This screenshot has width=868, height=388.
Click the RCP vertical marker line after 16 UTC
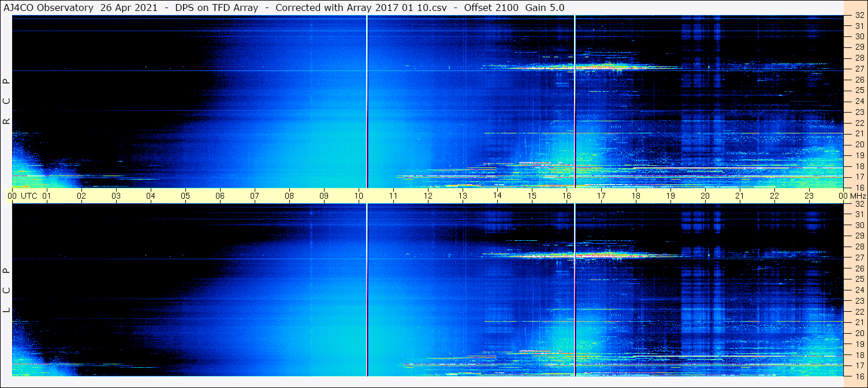(575, 102)
